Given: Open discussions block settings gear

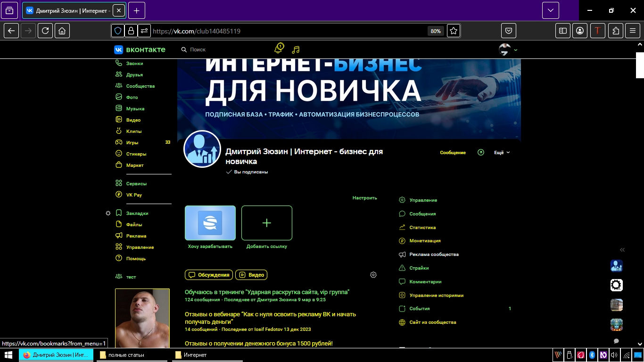Looking at the screenshot, I should [373, 275].
